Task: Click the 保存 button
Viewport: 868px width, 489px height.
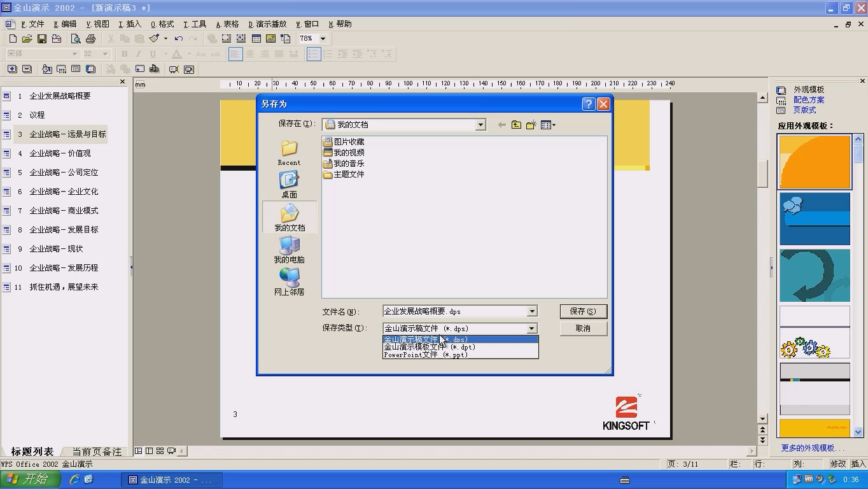Action: (584, 311)
